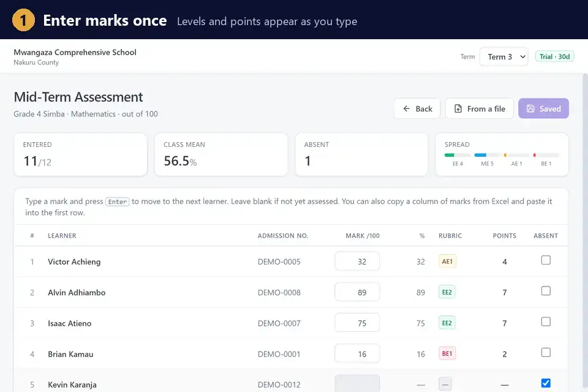588x392 pixels.
Task: Focus Isaac Atieno's mark input
Action: (x=357, y=323)
